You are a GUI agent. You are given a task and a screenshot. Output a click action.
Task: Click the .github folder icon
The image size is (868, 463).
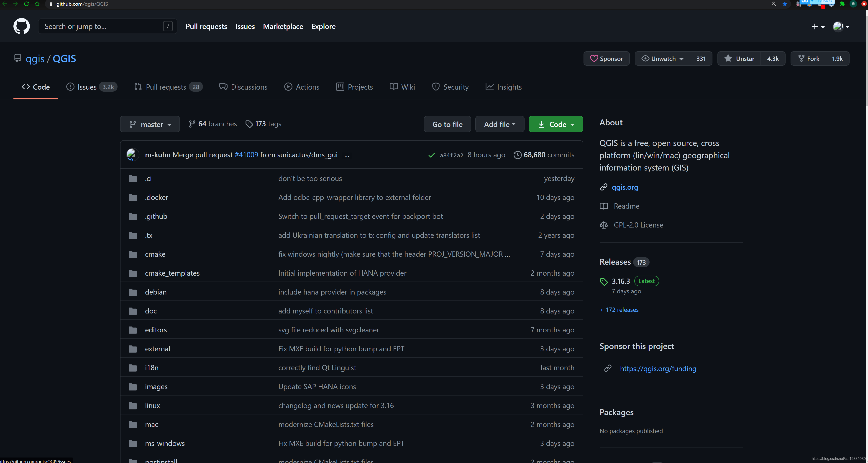[133, 217]
